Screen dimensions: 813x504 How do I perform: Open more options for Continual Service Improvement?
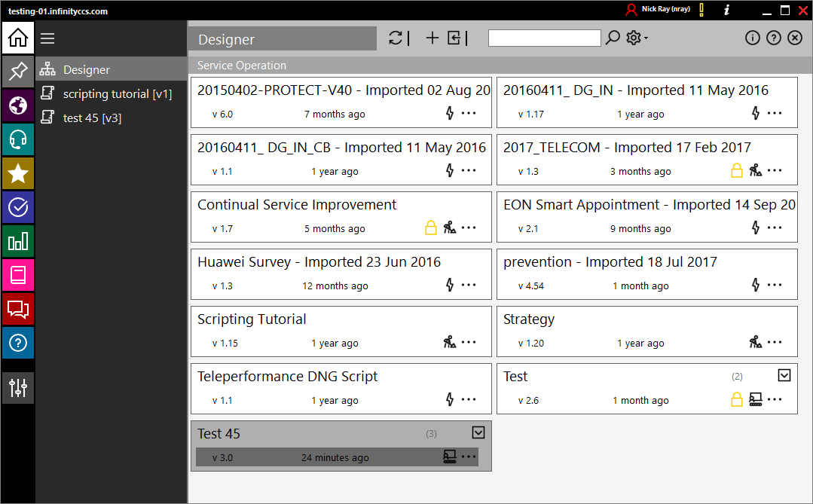point(469,227)
